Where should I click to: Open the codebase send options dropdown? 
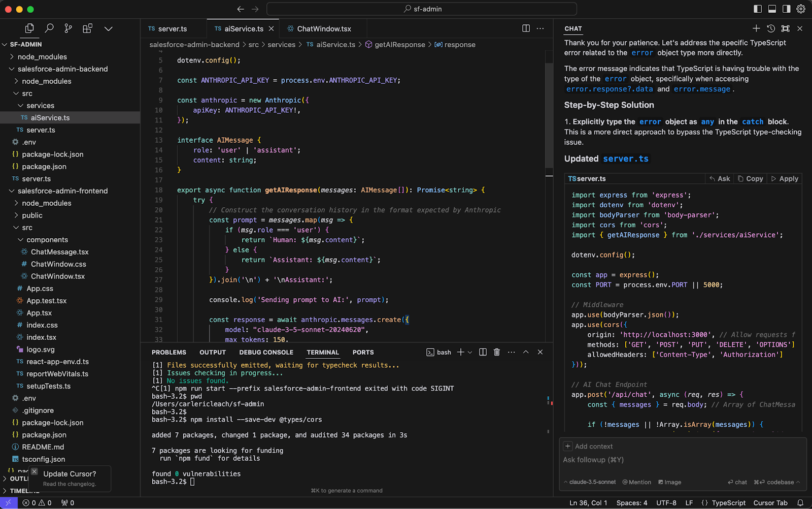776,482
